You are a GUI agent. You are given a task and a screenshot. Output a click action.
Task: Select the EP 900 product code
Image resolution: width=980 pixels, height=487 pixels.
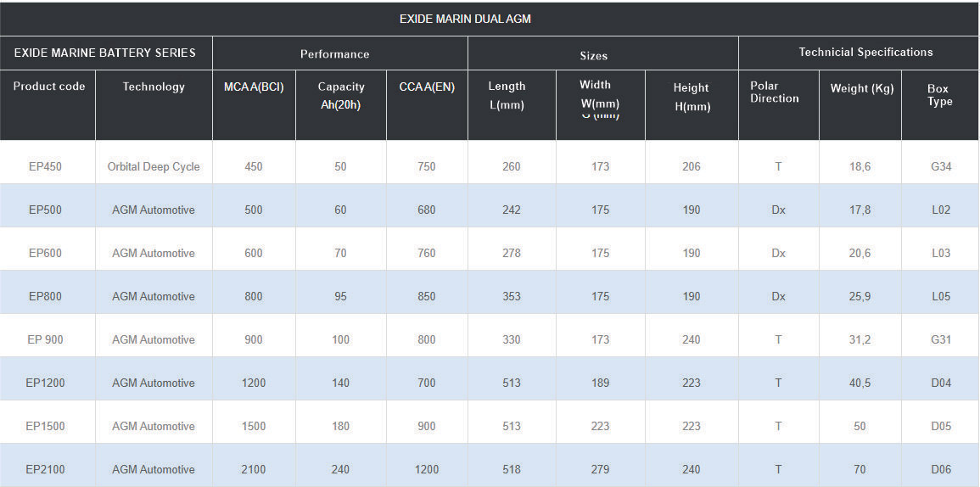pos(45,339)
